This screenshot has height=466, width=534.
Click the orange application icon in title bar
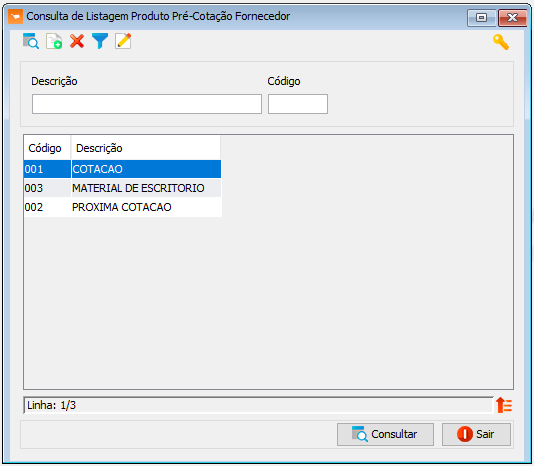point(15,16)
